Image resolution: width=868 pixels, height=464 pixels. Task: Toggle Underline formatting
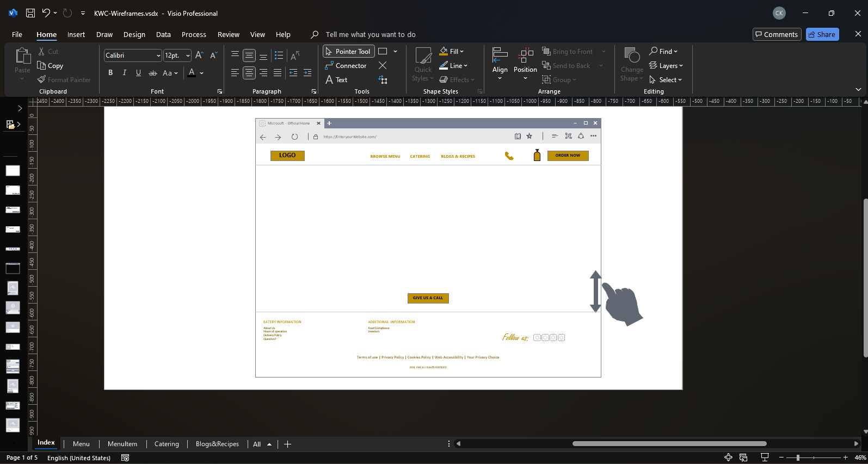pos(138,72)
